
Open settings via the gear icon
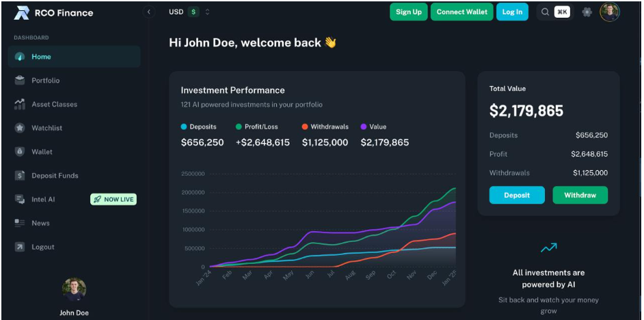coord(587,12)
